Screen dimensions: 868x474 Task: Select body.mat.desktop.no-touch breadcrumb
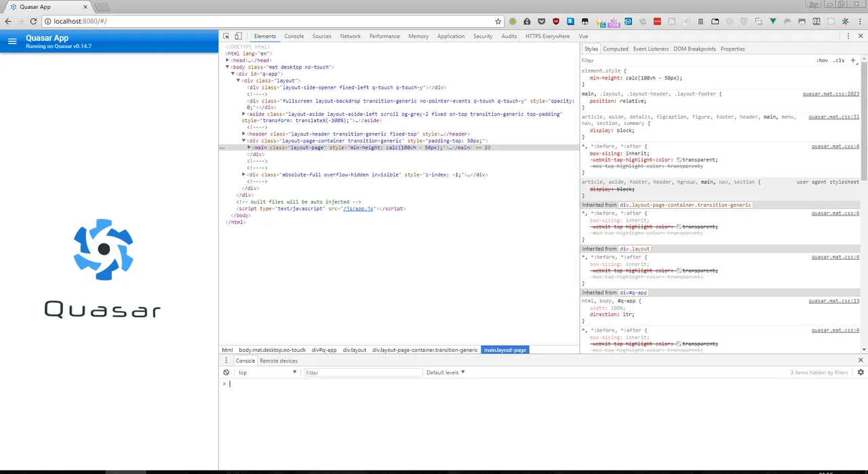tap(272, 350)
